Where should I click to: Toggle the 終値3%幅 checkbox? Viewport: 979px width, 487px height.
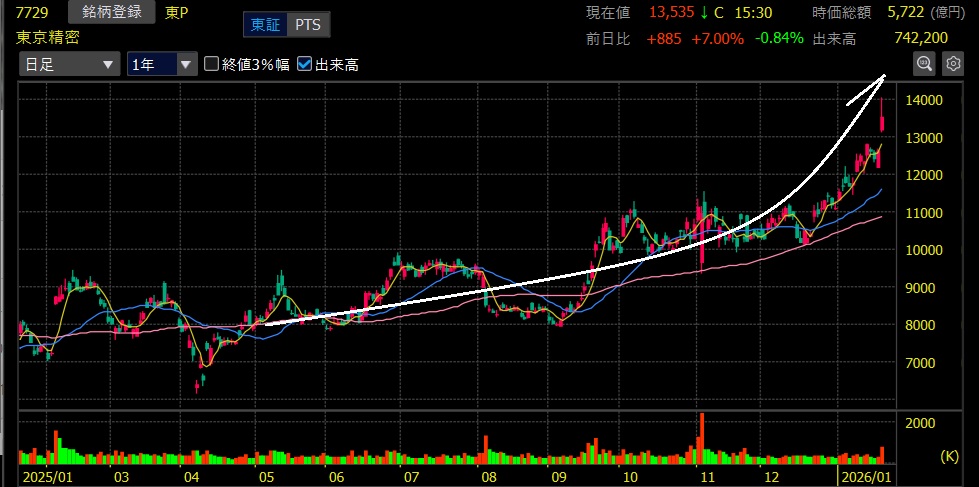211,64
